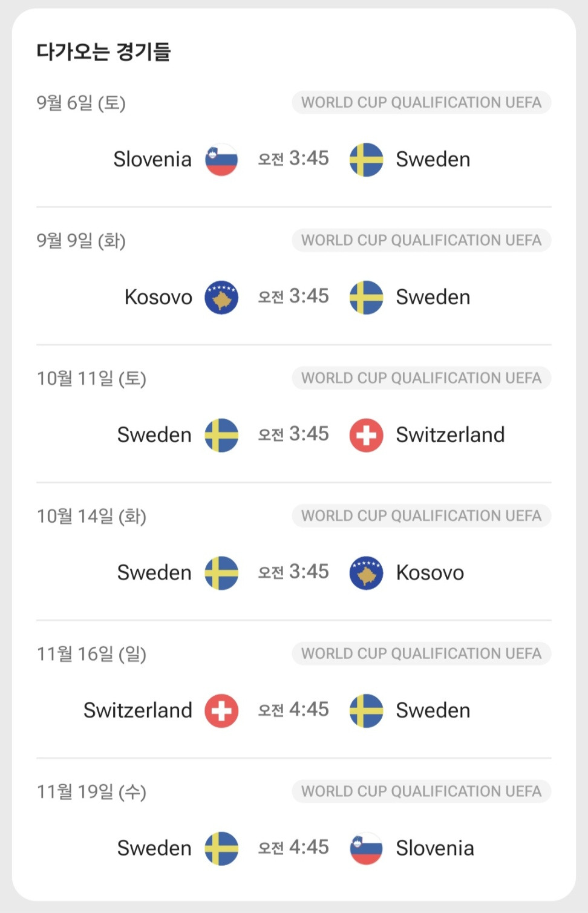Click Sweden flag in November 19 match
Screen dimensions: 588x913
click(x=221, y=849)
